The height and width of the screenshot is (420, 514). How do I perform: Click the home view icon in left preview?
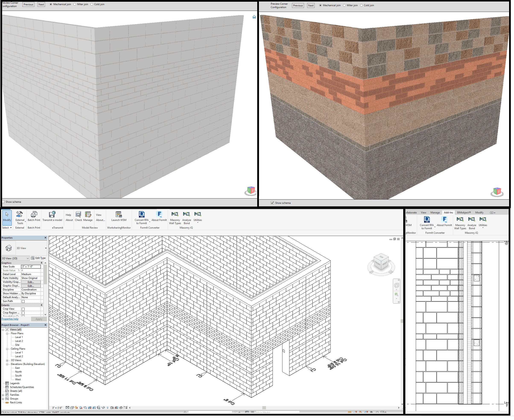point(254,17)
